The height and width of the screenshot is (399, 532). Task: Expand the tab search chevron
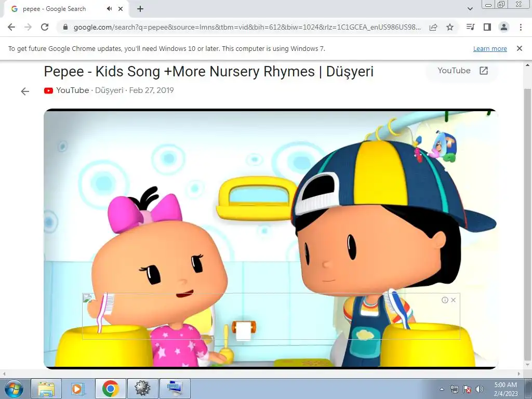point(470,9)
